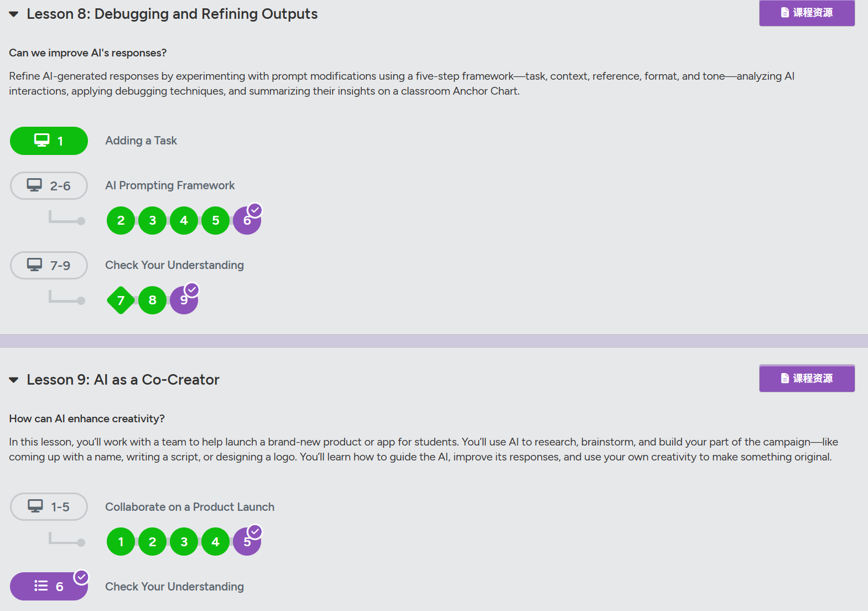Viewport: 868px width, 611px height.
Task: Open Collaborate on a Product Launch link
Action: 190,507
